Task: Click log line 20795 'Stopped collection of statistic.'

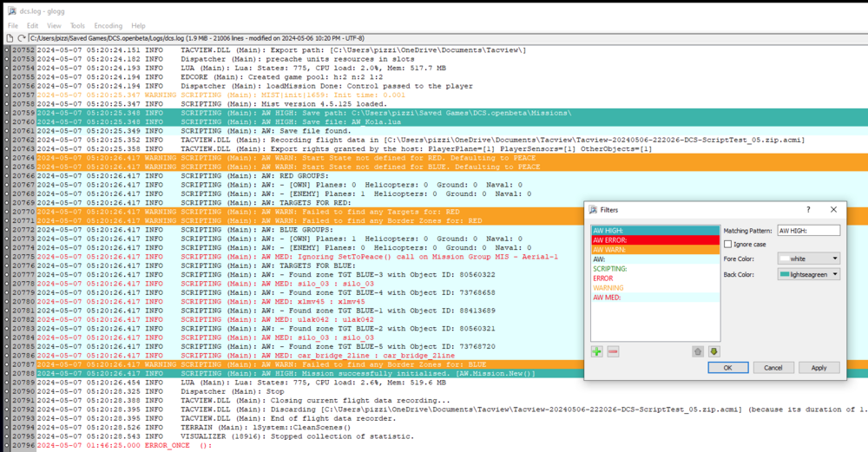Action: (x=226, y=436)
